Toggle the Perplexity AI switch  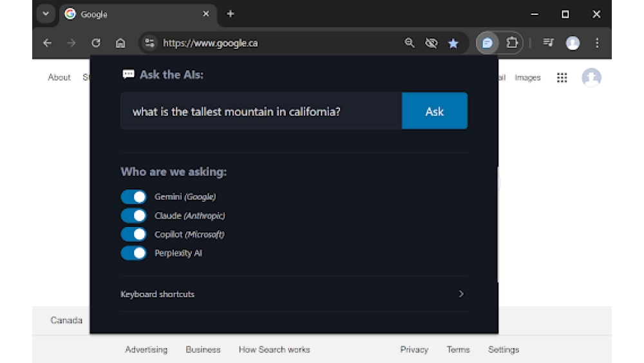133,253
